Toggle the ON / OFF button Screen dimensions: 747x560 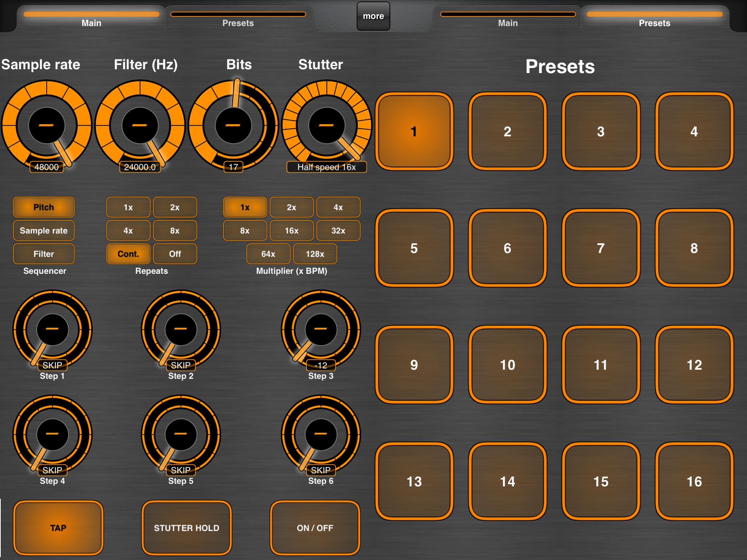click(x=315, y=528)
